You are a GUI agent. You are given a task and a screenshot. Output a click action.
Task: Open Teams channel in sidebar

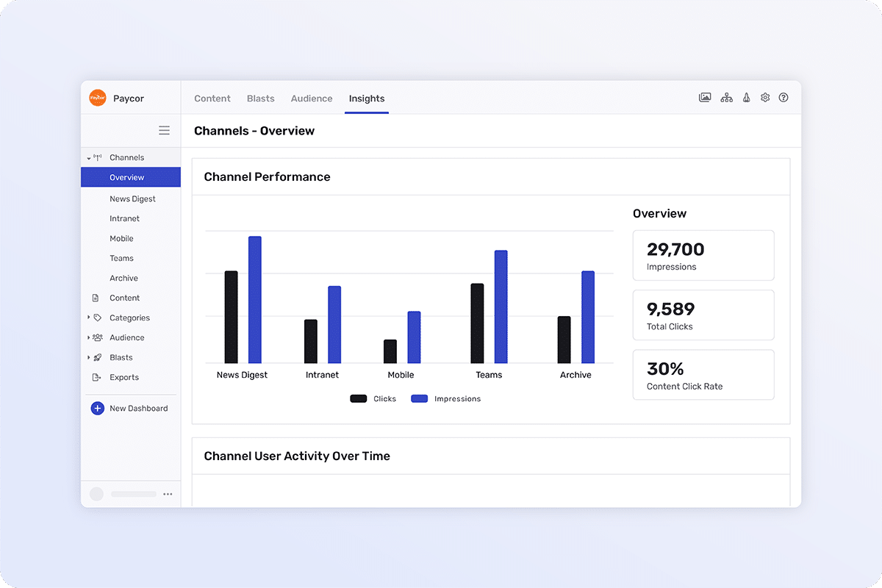121,258
